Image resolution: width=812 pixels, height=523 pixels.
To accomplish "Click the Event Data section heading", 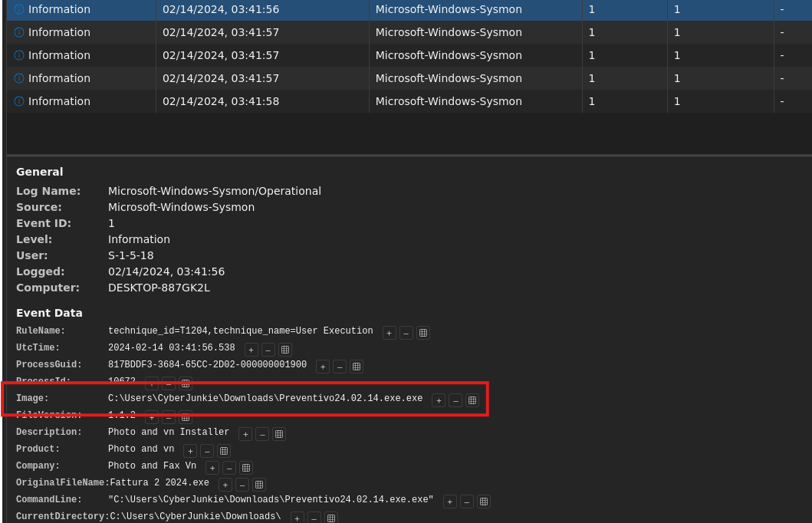I will pyautogui.click(x=49, y=313).
